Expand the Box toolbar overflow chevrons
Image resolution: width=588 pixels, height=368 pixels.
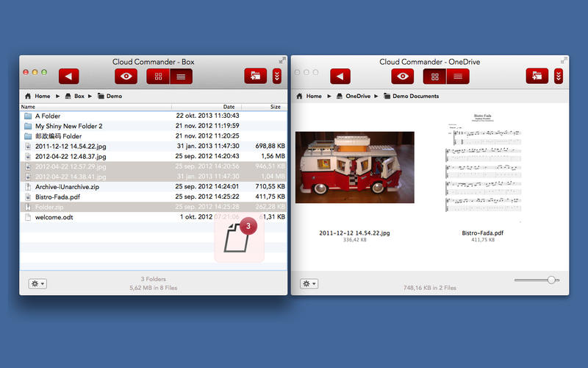277,76
